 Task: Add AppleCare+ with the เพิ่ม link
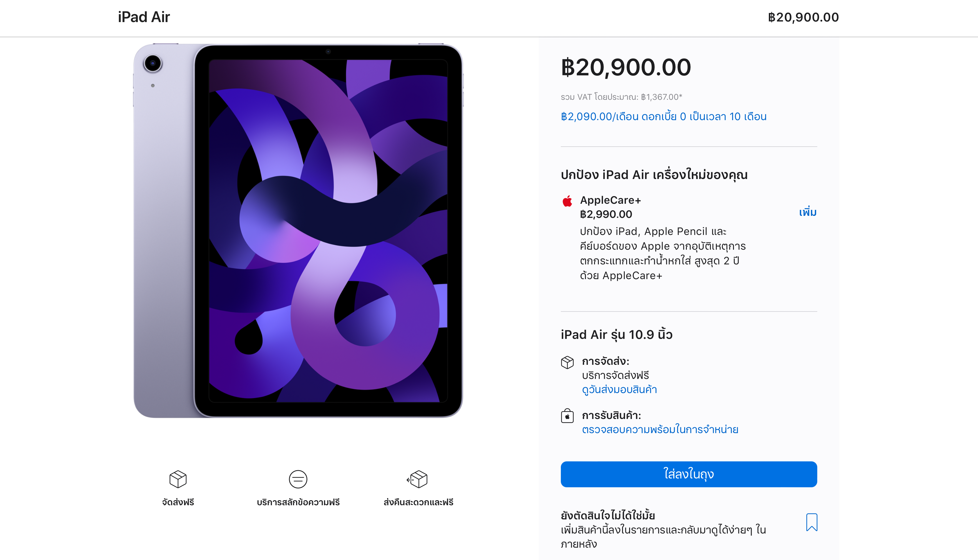pos(808,212)
